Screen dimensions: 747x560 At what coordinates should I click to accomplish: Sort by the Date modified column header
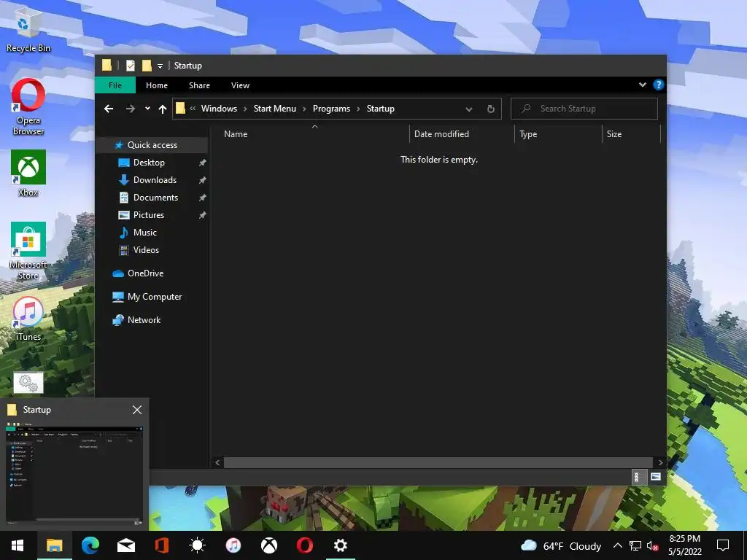click(462, 134)
